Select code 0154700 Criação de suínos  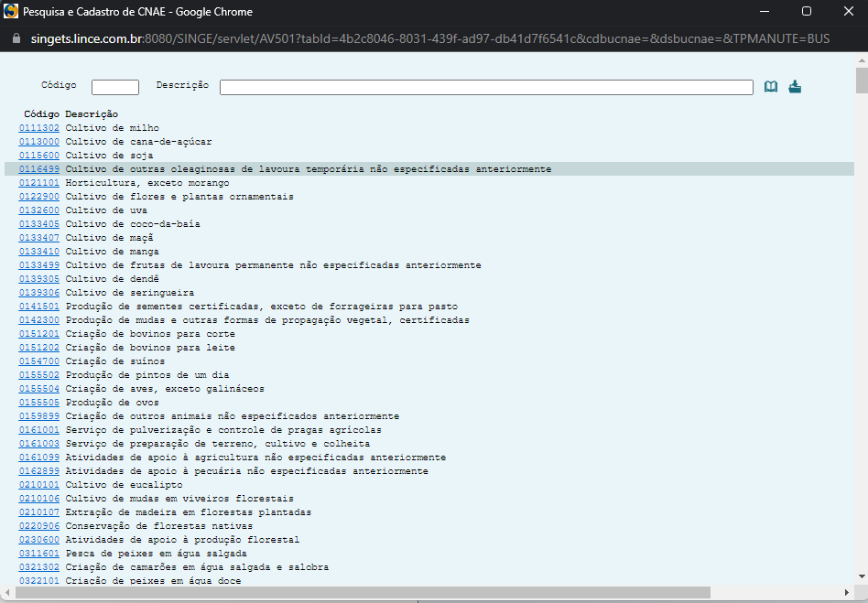(39, 361)
